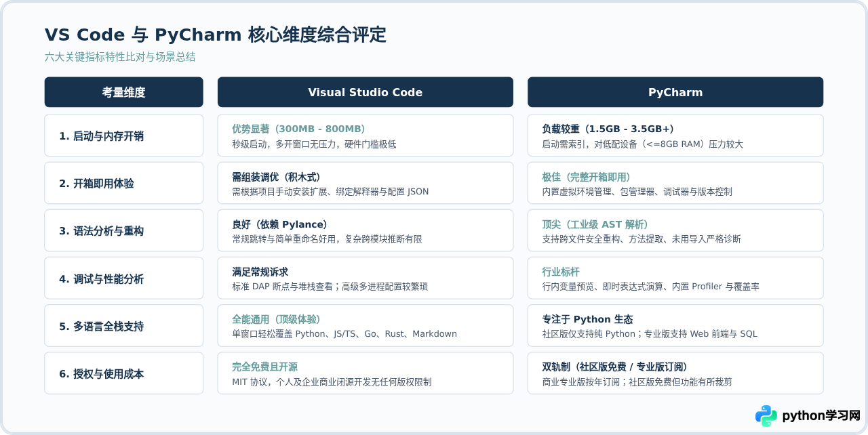The width and height of the screenshot is (868, 435).
Task: Click text 标准 DAP 断点与堆栈查看；高级多进程配置较繁琐
Action: [330, 287]
